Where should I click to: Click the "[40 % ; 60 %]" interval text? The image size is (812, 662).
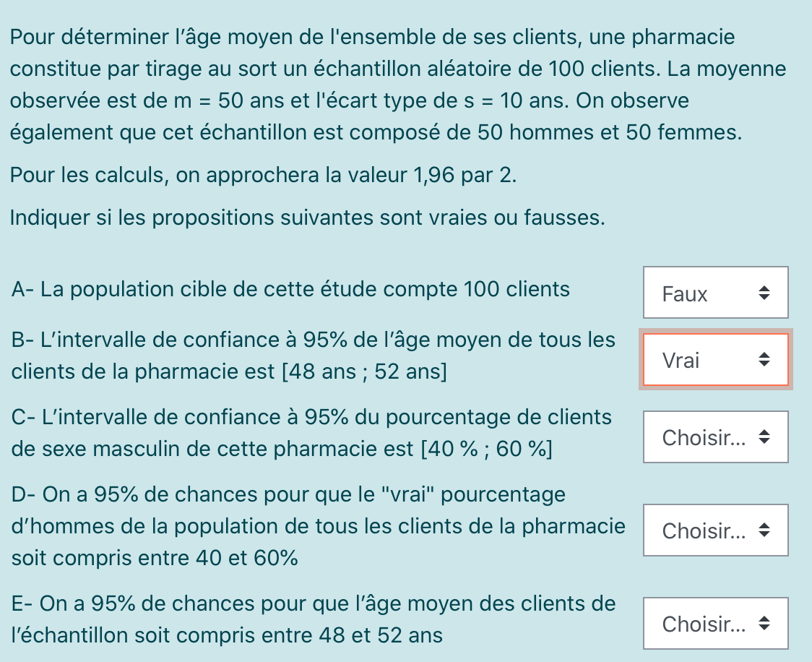486,450
